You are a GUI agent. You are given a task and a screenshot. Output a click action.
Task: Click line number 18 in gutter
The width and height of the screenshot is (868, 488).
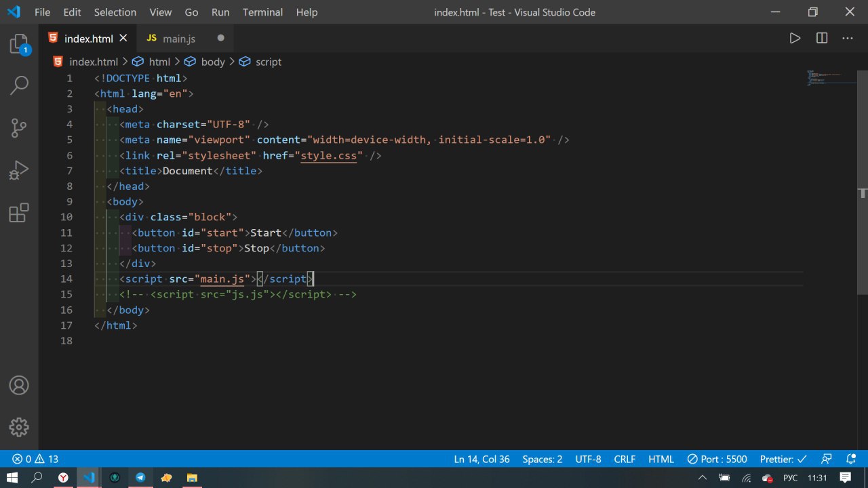(66, 340)
